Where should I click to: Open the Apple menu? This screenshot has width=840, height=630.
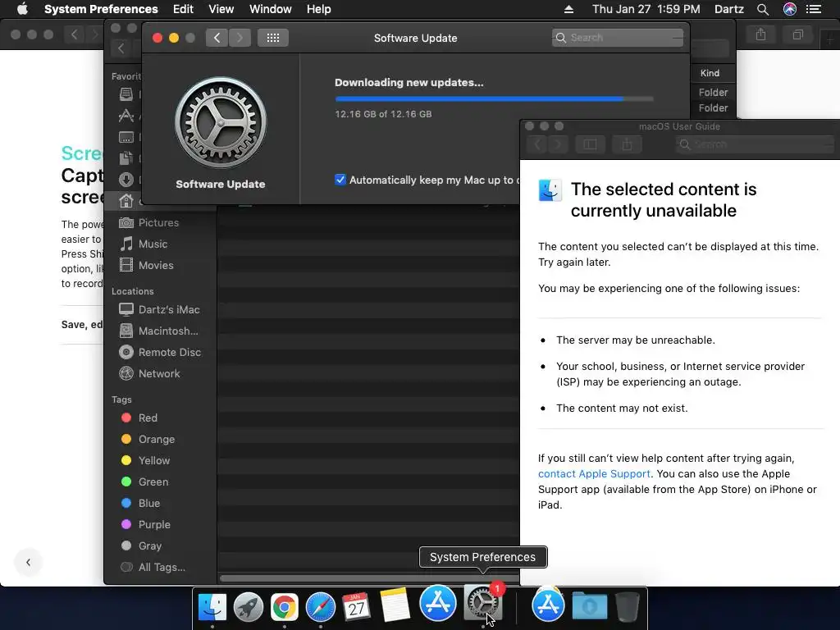tap(22, 9)
